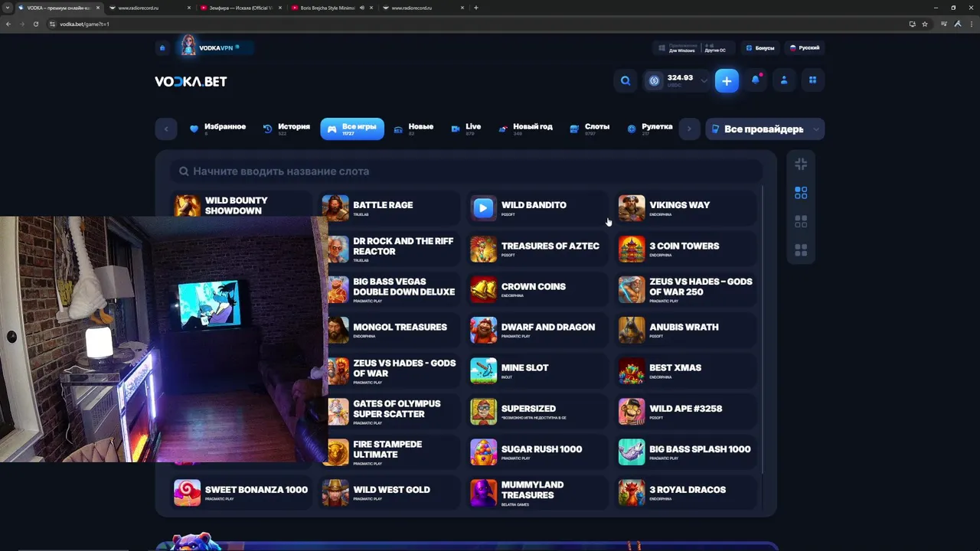The image size is (980, 551).
Task: Click the small home icon beside VODKAVPN
Action: coord(162,48)
